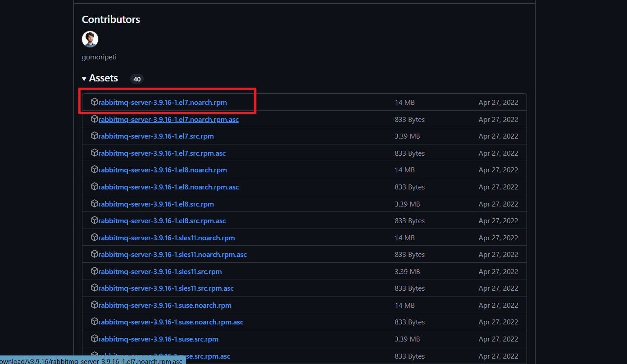Download rabbitmq-server-3.9.16-1.el7.src.rpm.asc
This screenshot has height=364, width=627.
point(162,153)
